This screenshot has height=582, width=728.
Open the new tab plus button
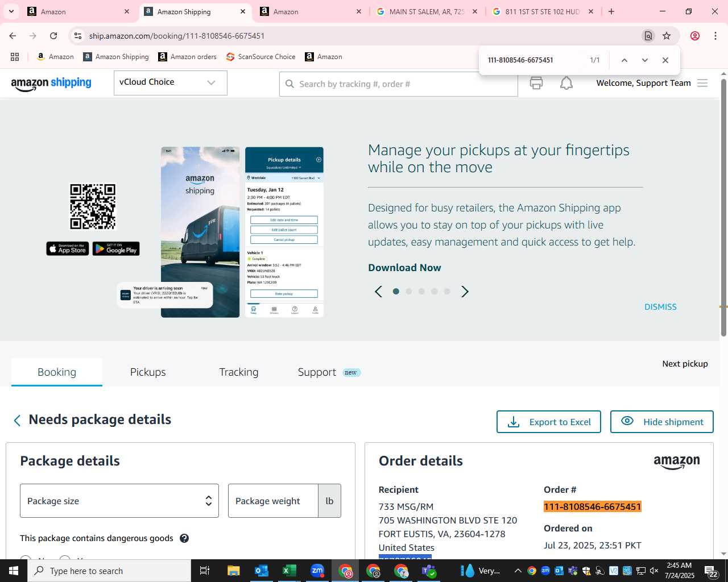tap(611, 11)
